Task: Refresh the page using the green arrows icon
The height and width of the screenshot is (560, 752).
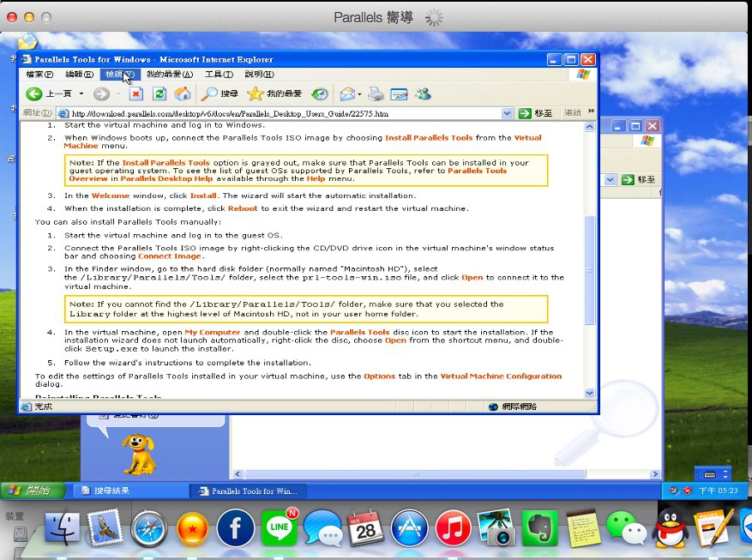Action: point(159,94)
